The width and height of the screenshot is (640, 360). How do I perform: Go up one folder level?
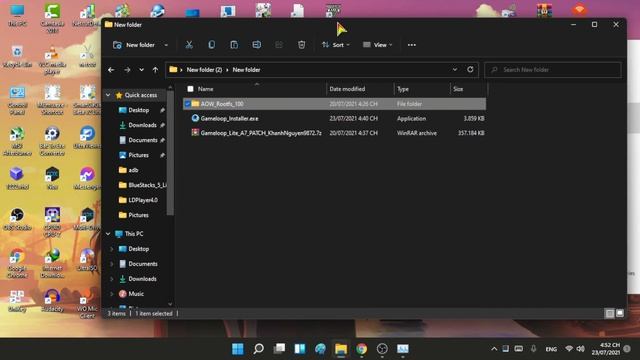[x=155, y=70]
